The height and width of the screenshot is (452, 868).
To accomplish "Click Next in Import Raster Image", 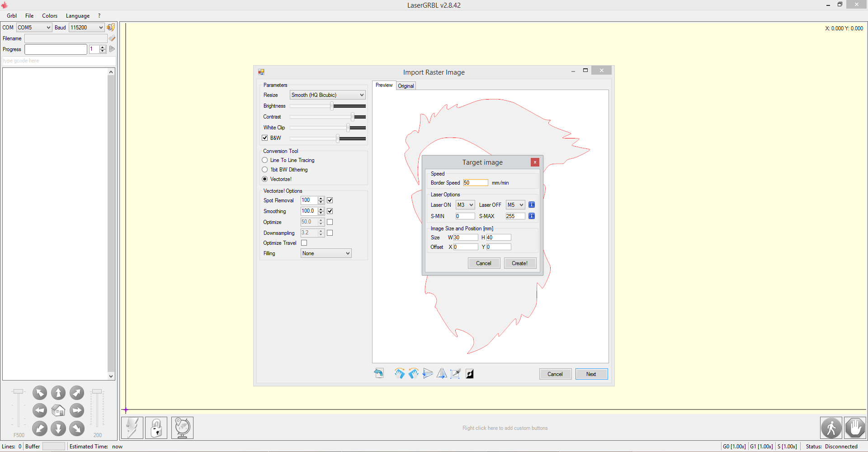I will coord(591,374).
